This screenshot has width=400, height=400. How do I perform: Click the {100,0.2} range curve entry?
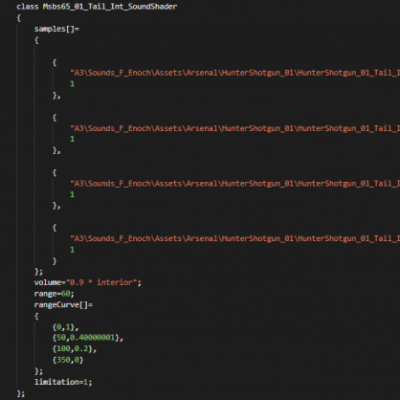[74, 349]
